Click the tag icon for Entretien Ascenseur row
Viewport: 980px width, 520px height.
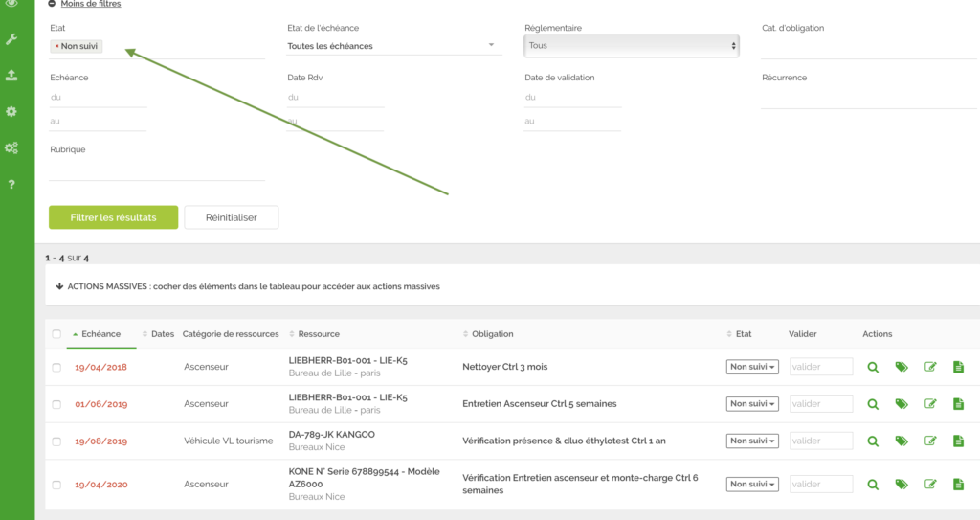(902, 404)
